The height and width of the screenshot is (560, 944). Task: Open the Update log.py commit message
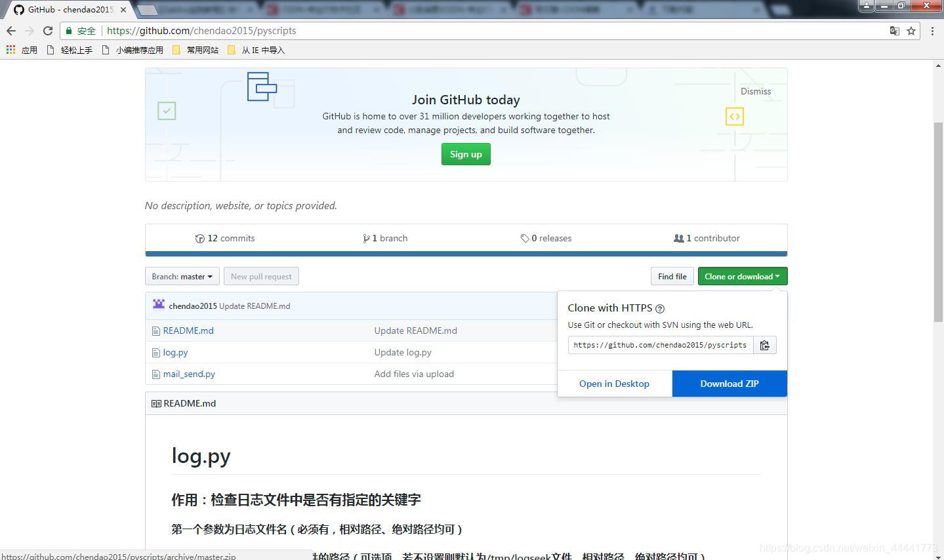pos(403,353)
